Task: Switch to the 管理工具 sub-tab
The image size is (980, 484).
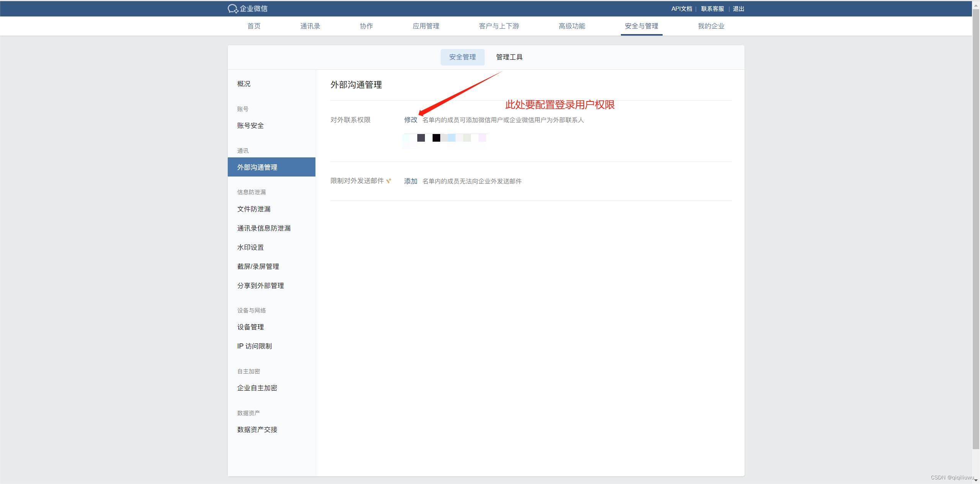Action: pos(509,57)
